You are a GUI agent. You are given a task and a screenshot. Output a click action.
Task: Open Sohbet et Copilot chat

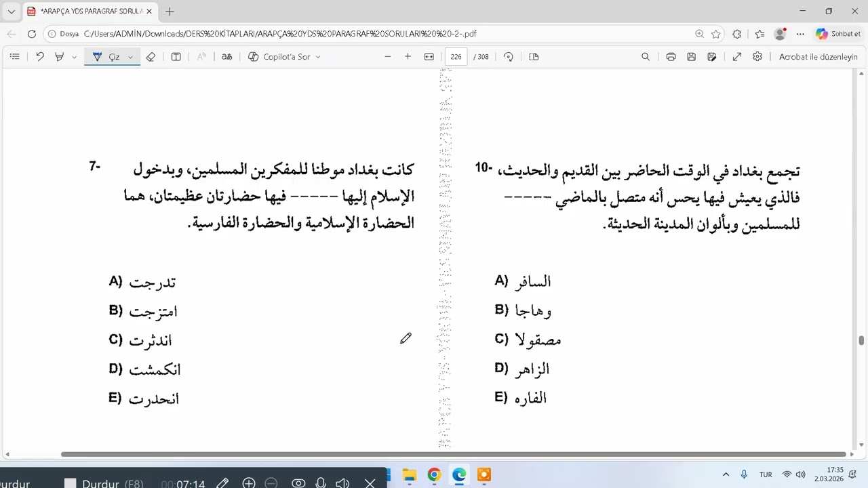tap(838, 34)
